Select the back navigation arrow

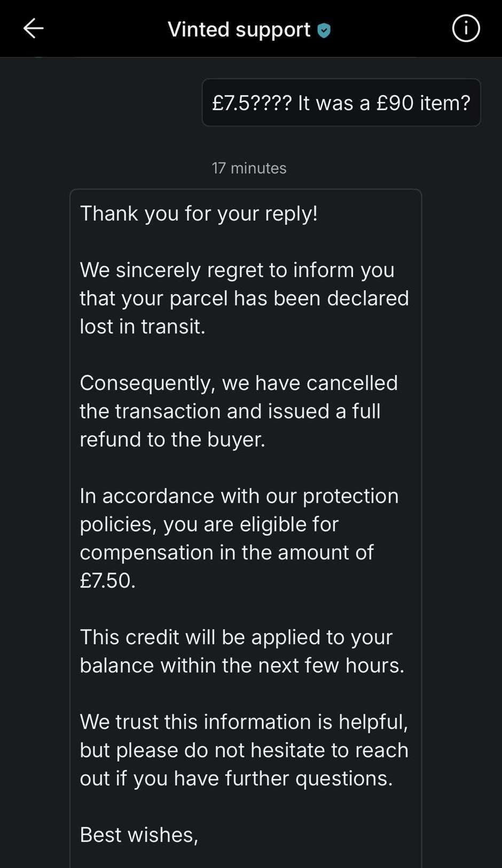[33, 29]
